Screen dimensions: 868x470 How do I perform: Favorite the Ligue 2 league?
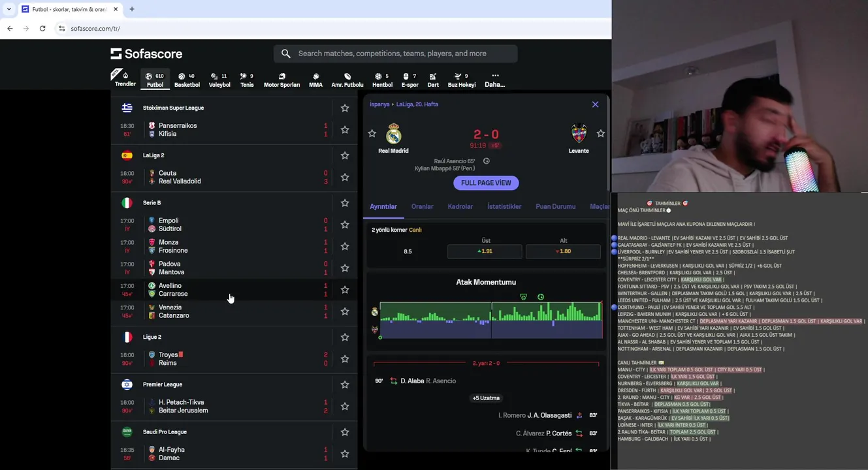pyautogui.click(x=345, y=337)
